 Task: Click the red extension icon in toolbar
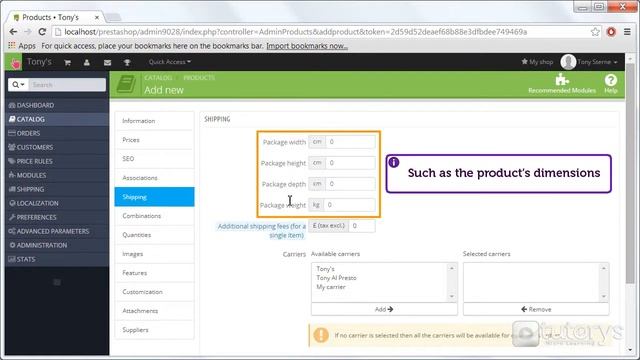611,32
